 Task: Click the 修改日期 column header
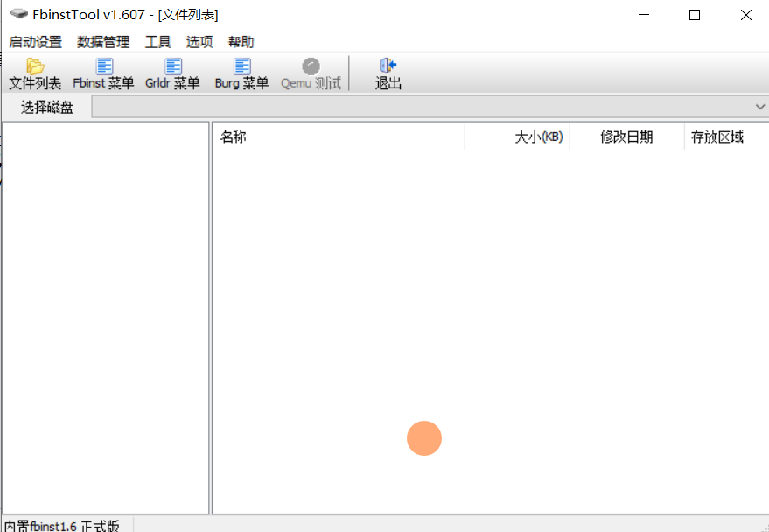[x=626, y=136]
